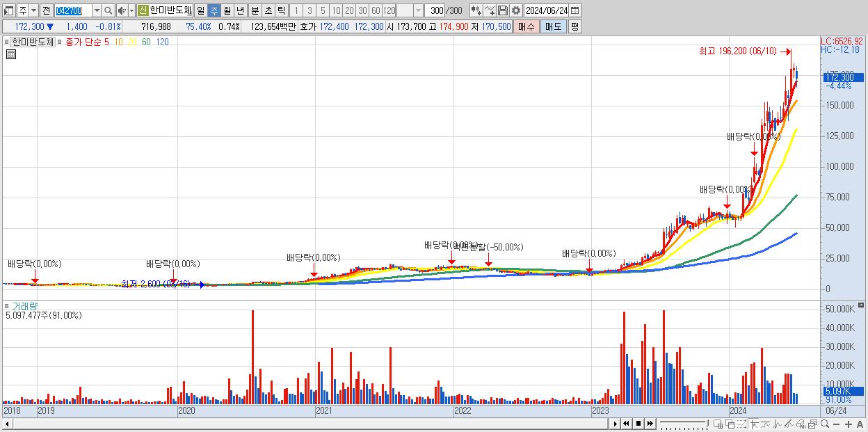Click the eraser tool icon in bottom toolbar
Viewport: 868px width, 432px height.
(x=801, y=424)
